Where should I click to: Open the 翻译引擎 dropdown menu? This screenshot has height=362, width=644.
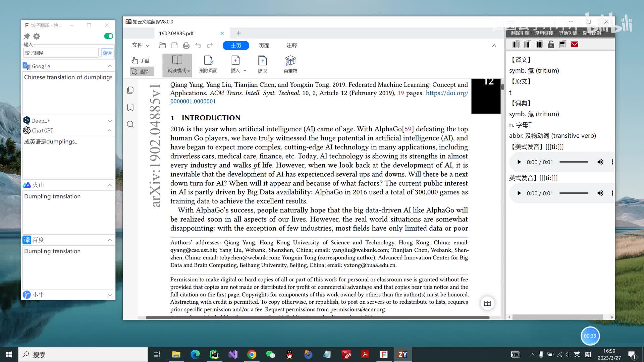tap(520, 33)
